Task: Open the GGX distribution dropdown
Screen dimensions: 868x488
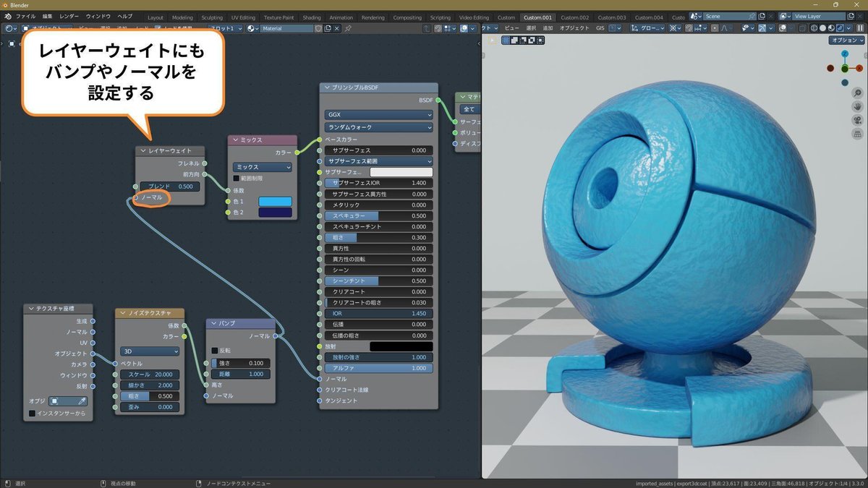Action: [378, 114]
